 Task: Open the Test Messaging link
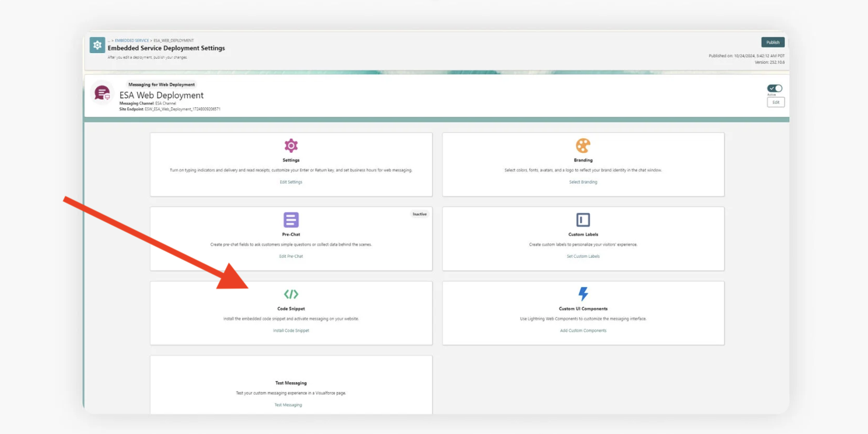tap(288, 405)
